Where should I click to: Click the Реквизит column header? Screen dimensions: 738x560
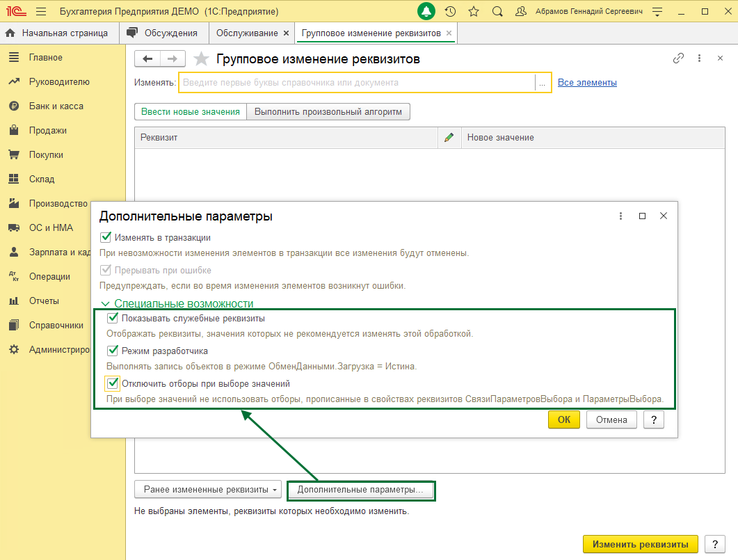pyautogui.click(x=286, y=138)
